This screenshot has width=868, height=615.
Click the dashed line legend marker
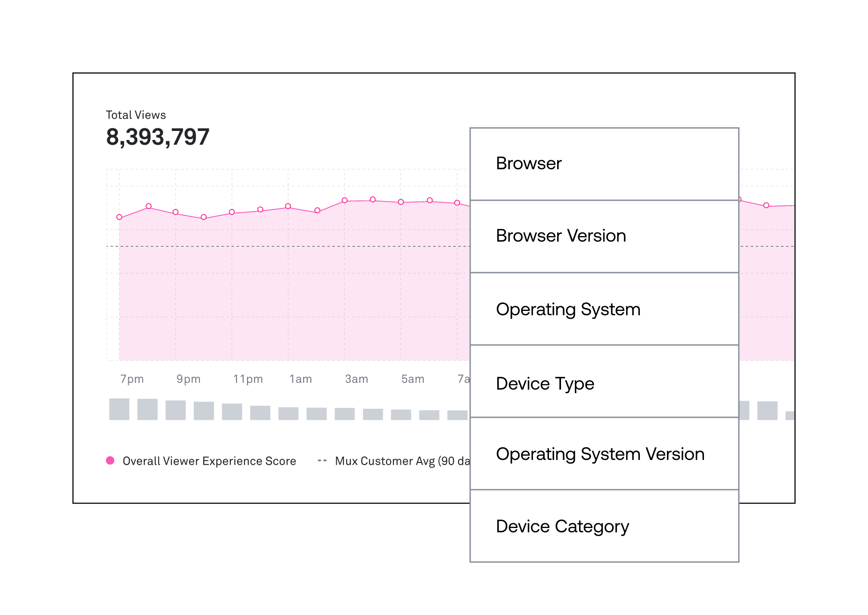[322, 461]
